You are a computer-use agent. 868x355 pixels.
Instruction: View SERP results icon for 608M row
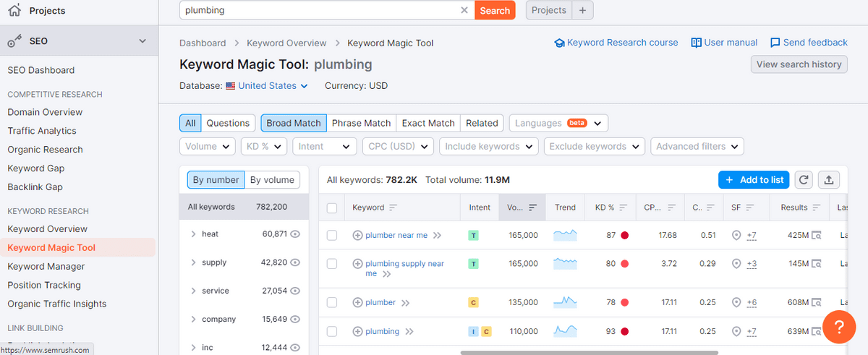click(x=817, y=302)
